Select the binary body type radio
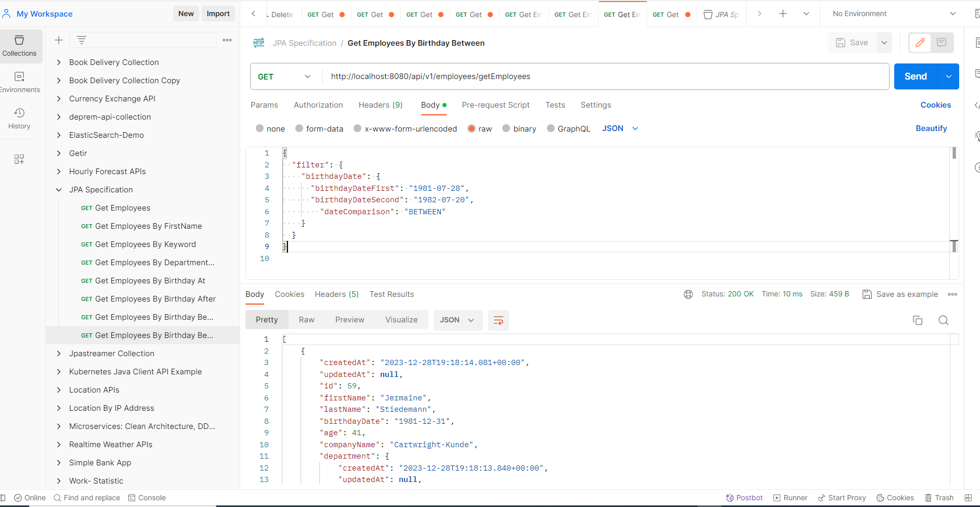Screen dimensions: 980x507 tap(506, 128)
